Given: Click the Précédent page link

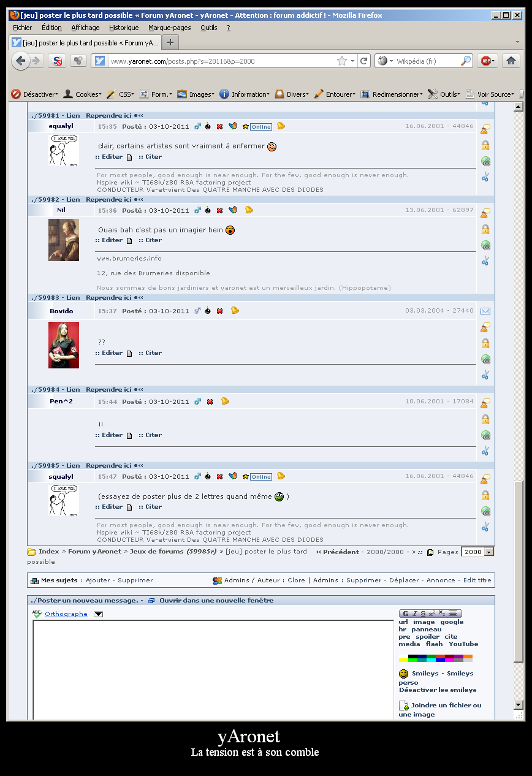Looking at the screenshot, I should point(340,552).
